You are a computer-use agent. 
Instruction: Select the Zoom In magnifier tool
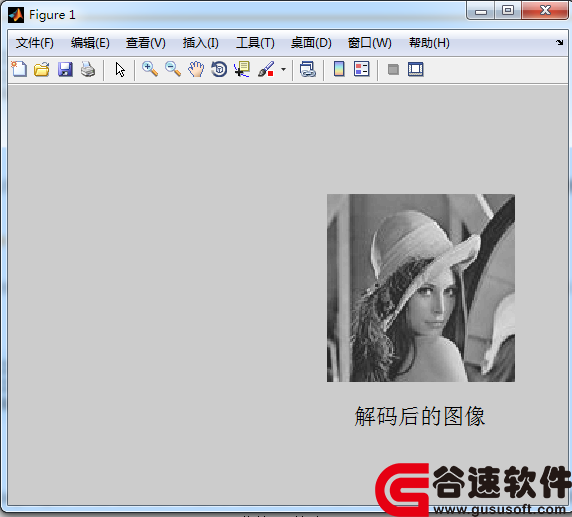pyautogui.click(x=150, y=69)
